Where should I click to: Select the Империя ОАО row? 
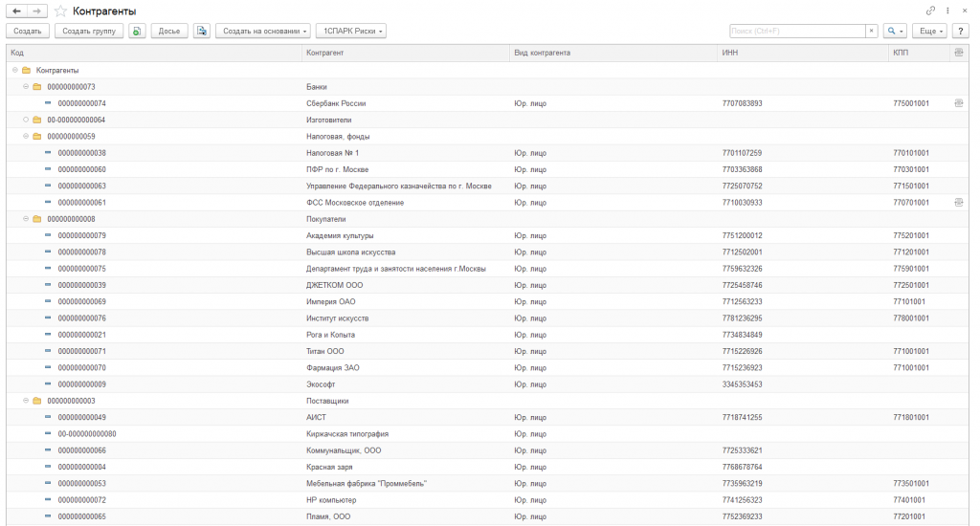coord(487,301)
